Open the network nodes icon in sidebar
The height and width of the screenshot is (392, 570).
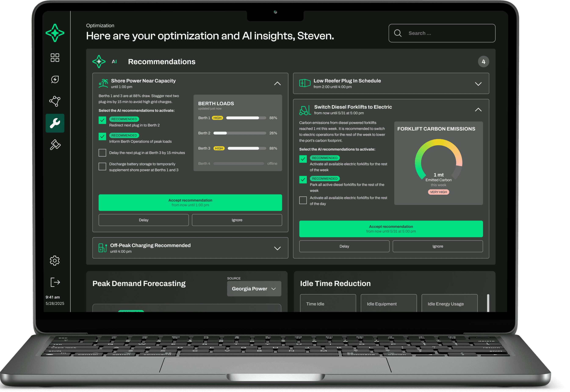coord(55,101)
